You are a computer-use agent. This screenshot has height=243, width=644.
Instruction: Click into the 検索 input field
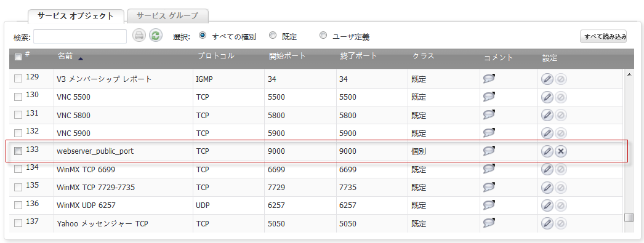(x=80, y=36)
